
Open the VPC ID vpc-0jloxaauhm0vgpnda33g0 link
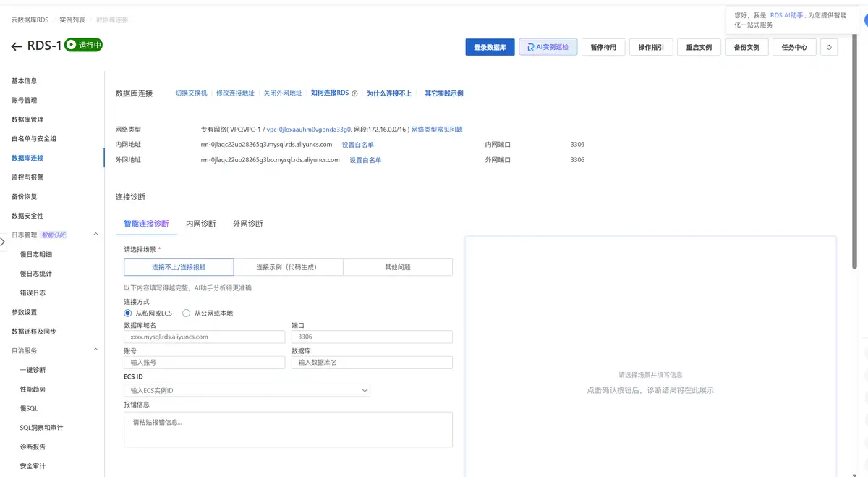[x=309, y=130]
